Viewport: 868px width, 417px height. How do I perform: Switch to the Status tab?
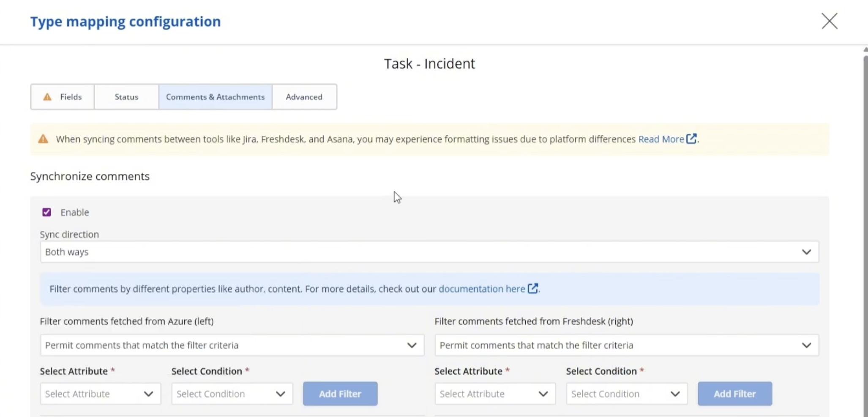[x=126, y=97]
